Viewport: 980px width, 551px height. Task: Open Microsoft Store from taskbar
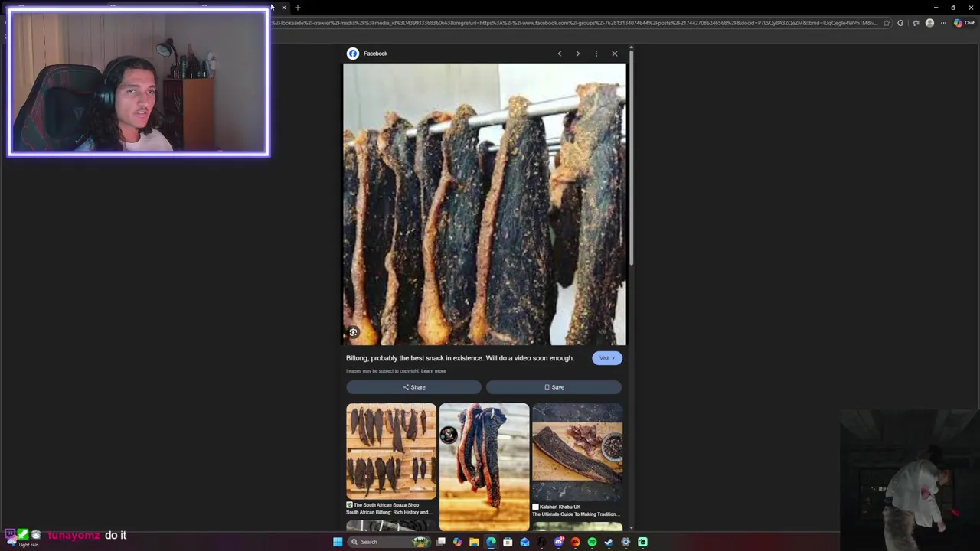pos(508,542)
